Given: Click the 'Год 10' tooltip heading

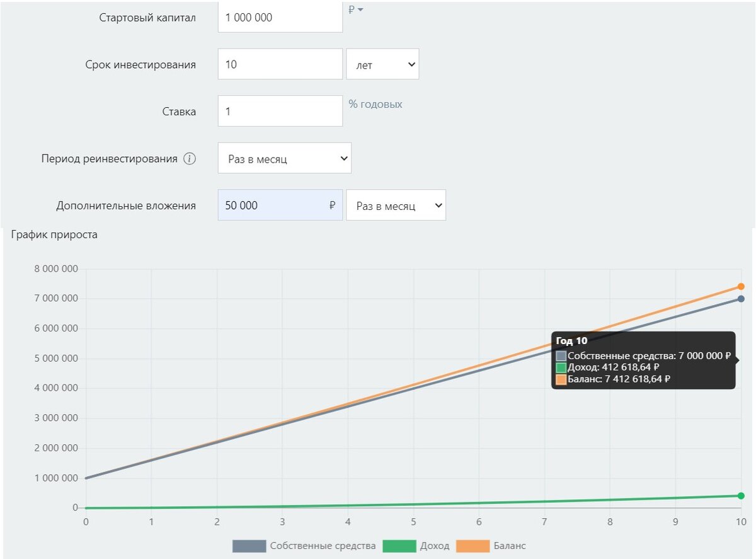Looking at the screenshot, I should (571, 341).
